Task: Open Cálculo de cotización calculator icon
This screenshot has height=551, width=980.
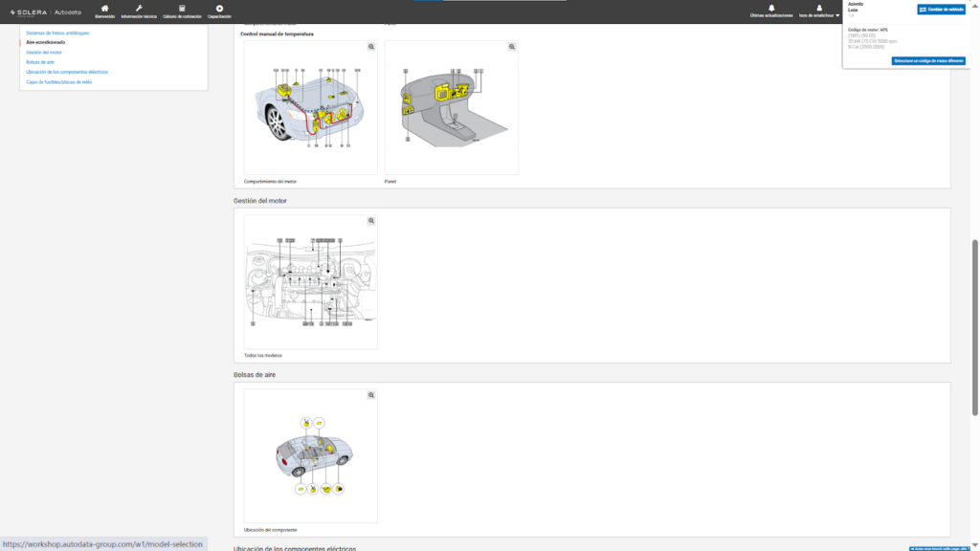Action: point(182,9)
